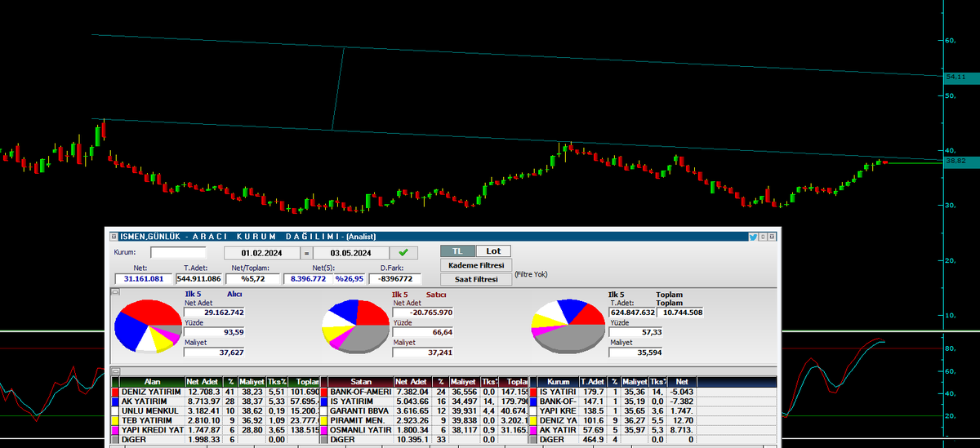This screenshot has height=448, width=980.
Task: Open Kademe Filtresi
Action: click(x=476, y=265)
